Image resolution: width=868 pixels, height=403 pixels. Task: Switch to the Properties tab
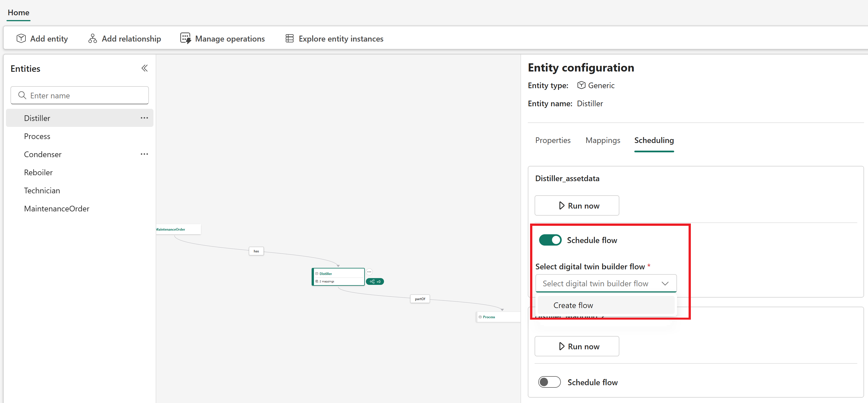click(x=553, y=140)
